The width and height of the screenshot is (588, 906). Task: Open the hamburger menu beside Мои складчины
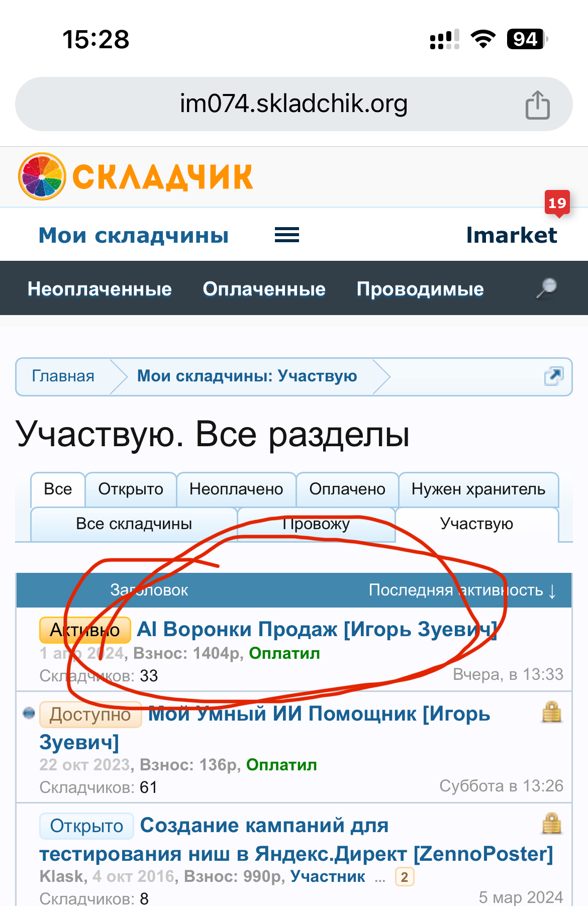coord(287,235)
